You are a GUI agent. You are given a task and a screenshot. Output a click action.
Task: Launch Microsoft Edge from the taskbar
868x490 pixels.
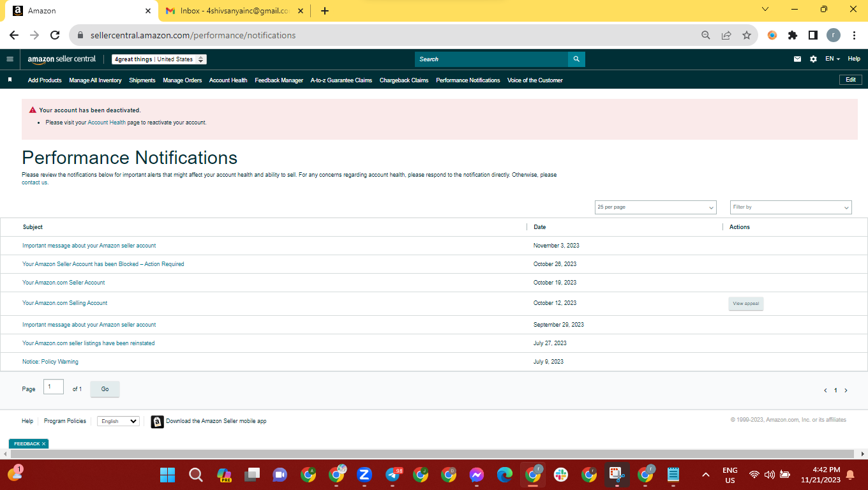point(505,475)
